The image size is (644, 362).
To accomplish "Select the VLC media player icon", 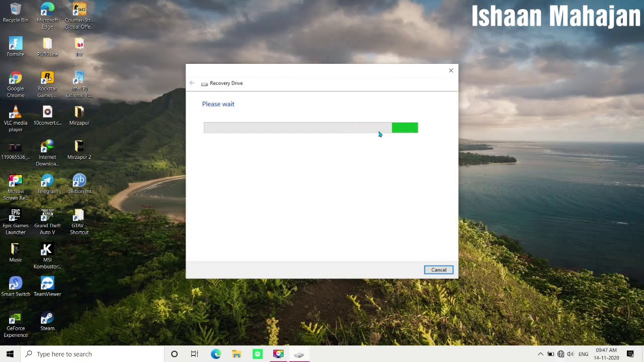I will click(16, 119).
